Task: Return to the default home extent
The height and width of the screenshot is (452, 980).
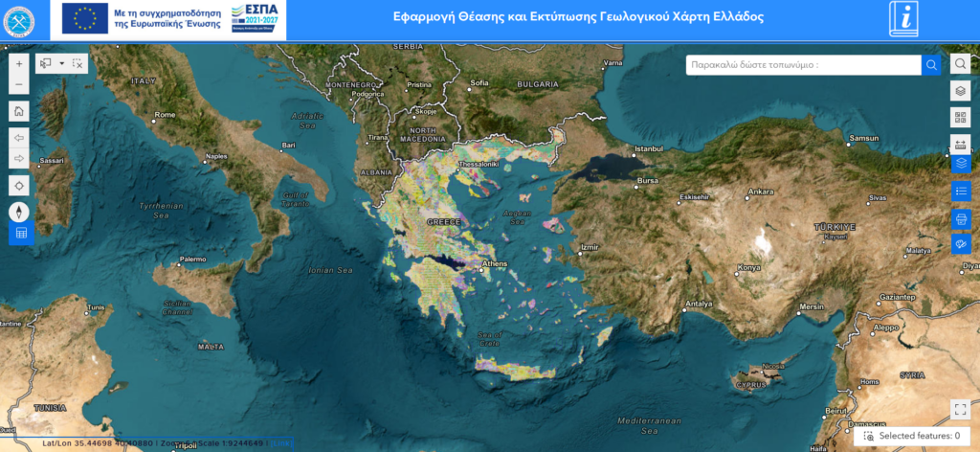Action: (19, 111)
